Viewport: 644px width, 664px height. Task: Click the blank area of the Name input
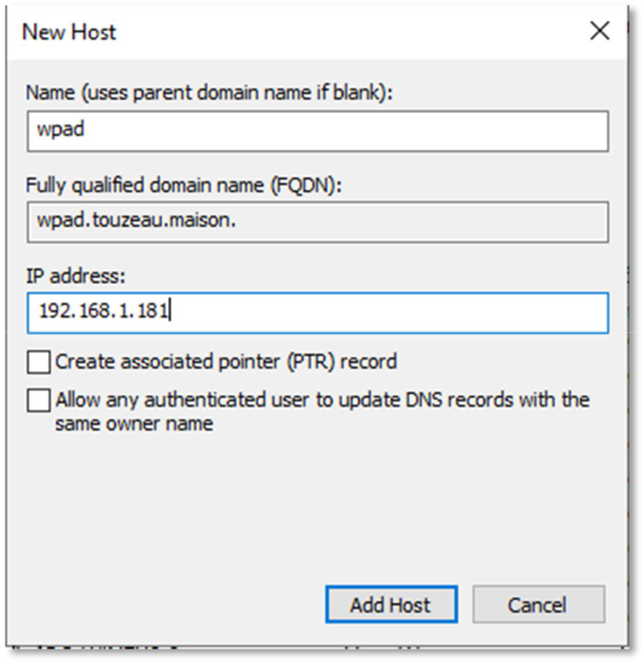(364, 131)
